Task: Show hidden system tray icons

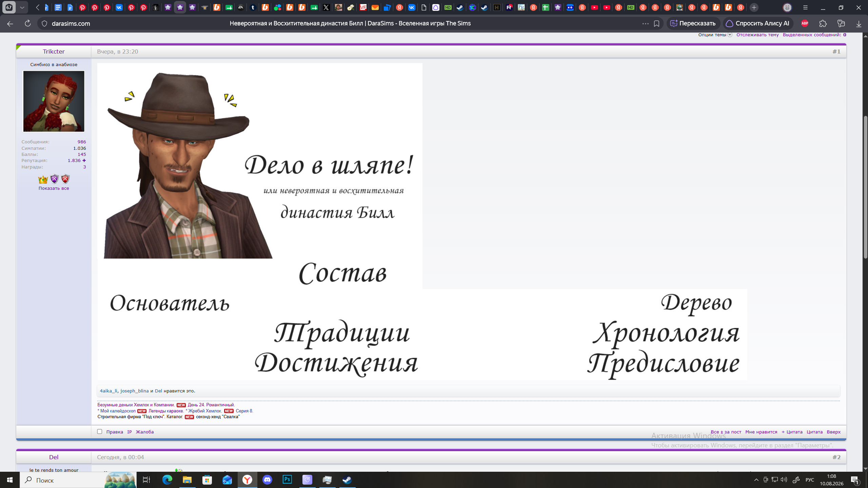Action: [756, 480]
